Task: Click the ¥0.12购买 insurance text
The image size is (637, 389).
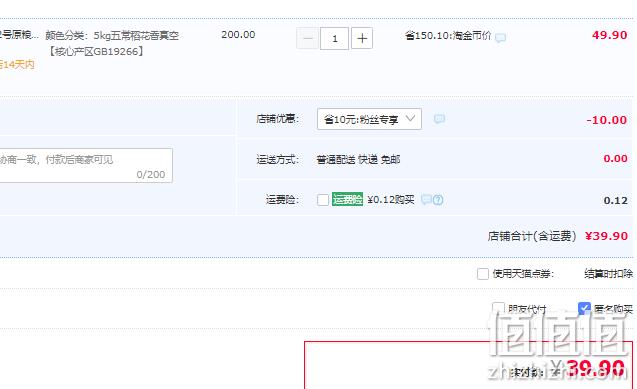Action: click(391, 199)
